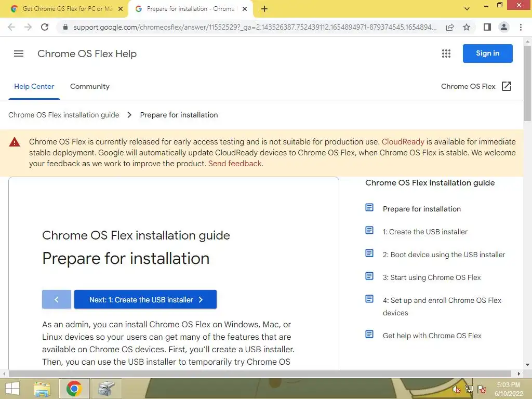Click the Action Center flag tray icon
The image size is (532, 399).
pyautogui.click(x=481, y=390)
